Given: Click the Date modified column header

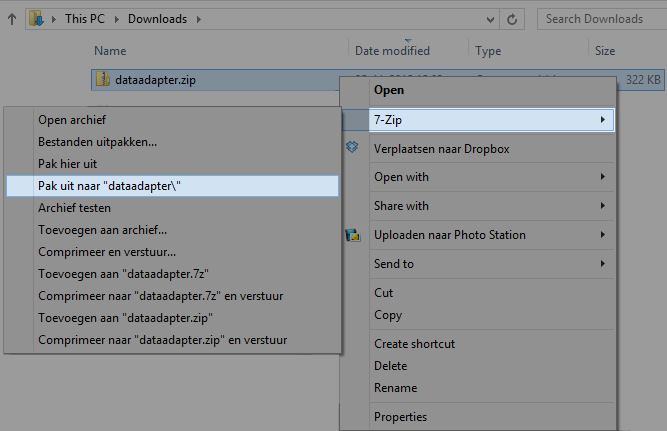Looking at the screenshot, I should [392, 50].
